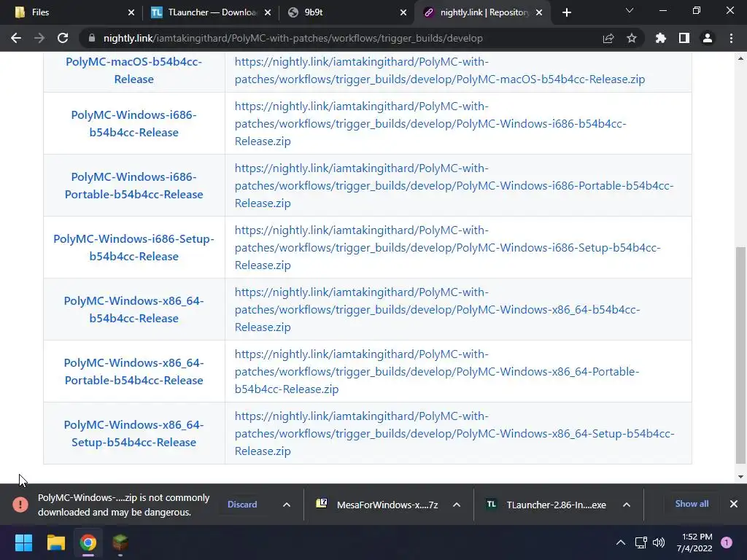This screenshot has height=560, width=747.
Task: Open PolyMC-Windows-x86_64-b54b4cc-Release artifact link
Action: point(134,309)
